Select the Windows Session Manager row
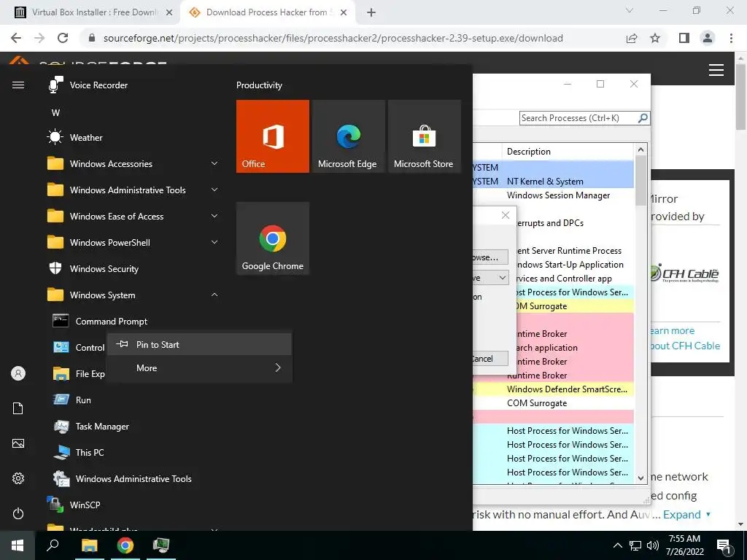This screenshot has height=560, width=747. 553,195
